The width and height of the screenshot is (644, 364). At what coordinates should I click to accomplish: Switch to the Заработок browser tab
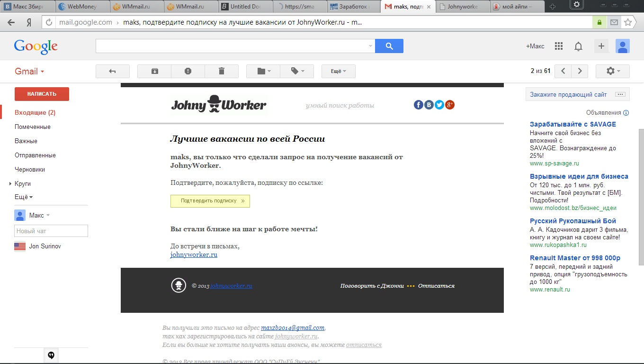[x=355, y=7]
